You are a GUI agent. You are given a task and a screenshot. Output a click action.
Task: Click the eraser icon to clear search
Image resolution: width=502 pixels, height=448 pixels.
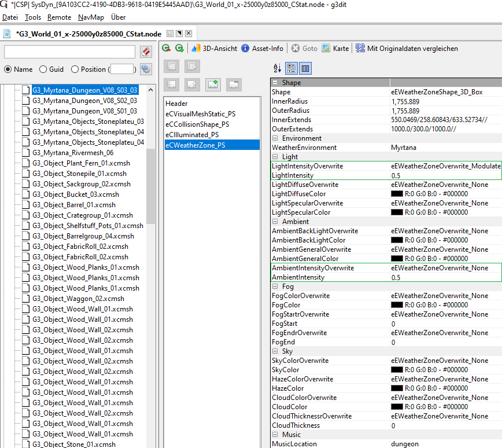click(x=145, y=52)
